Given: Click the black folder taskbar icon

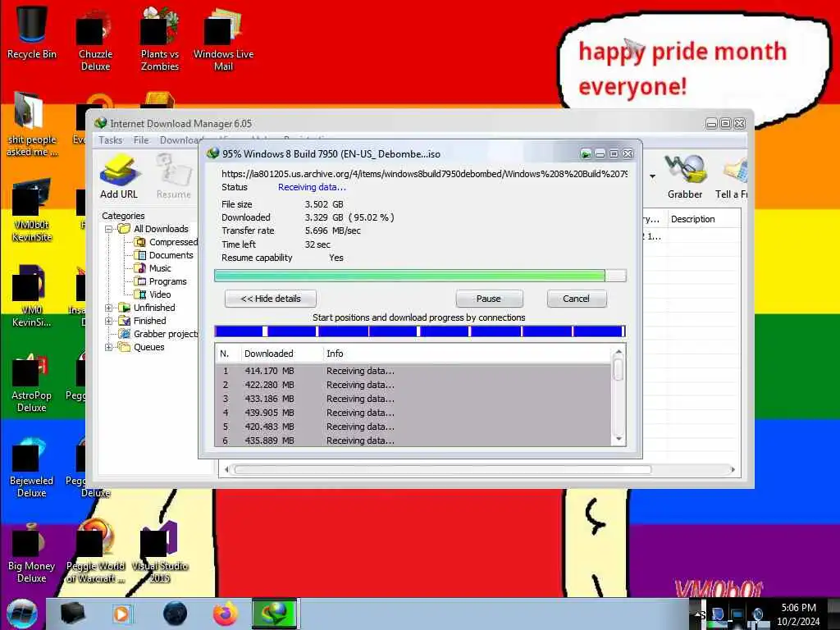Looking at the screenshot, I should 72,614.
